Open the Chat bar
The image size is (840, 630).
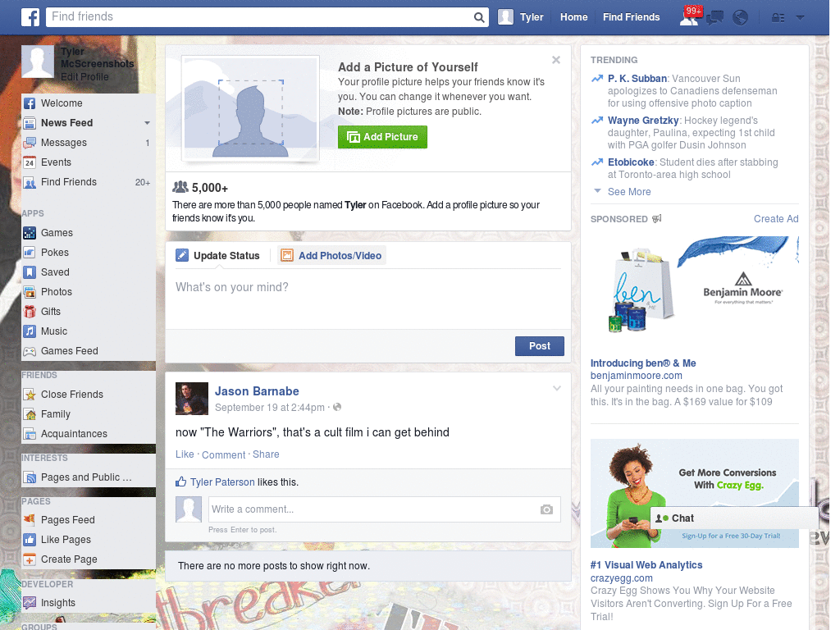click(734, 518)
